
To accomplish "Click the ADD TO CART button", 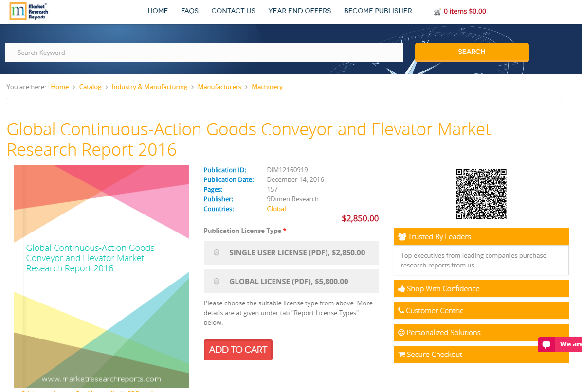I will 238,350.
